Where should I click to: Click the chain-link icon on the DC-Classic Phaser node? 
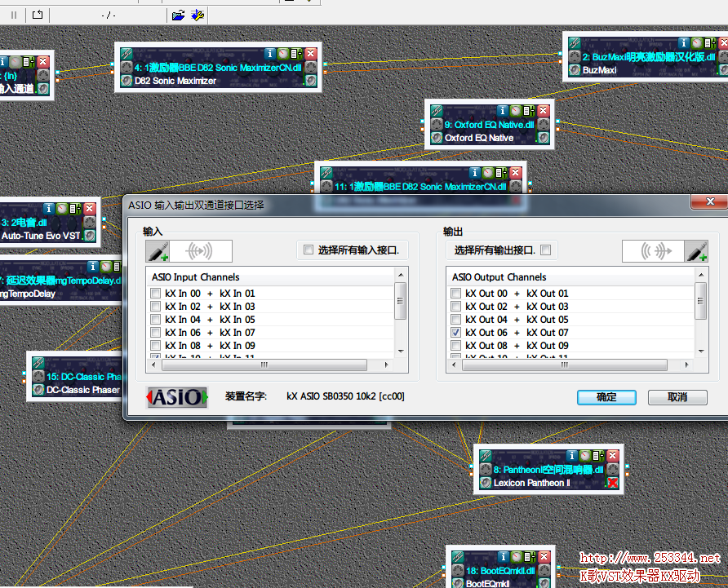tap(38, 363)
